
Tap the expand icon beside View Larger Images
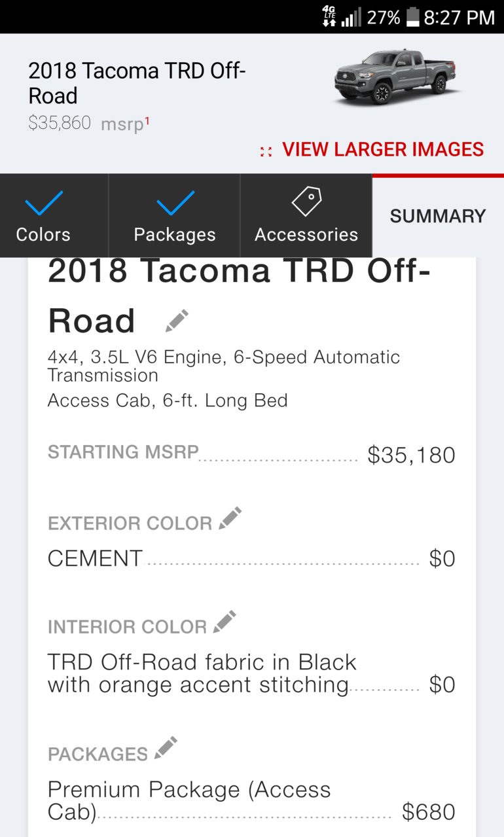point(266,151)
